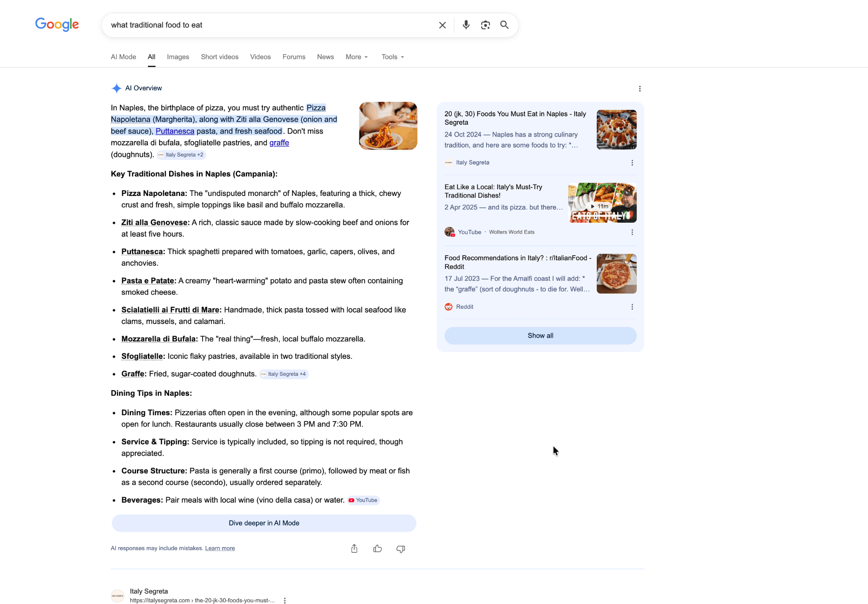The image size is (868, 604).
Task: Open AI Overview three-dot options menu
Action: (x=640, y=89)
